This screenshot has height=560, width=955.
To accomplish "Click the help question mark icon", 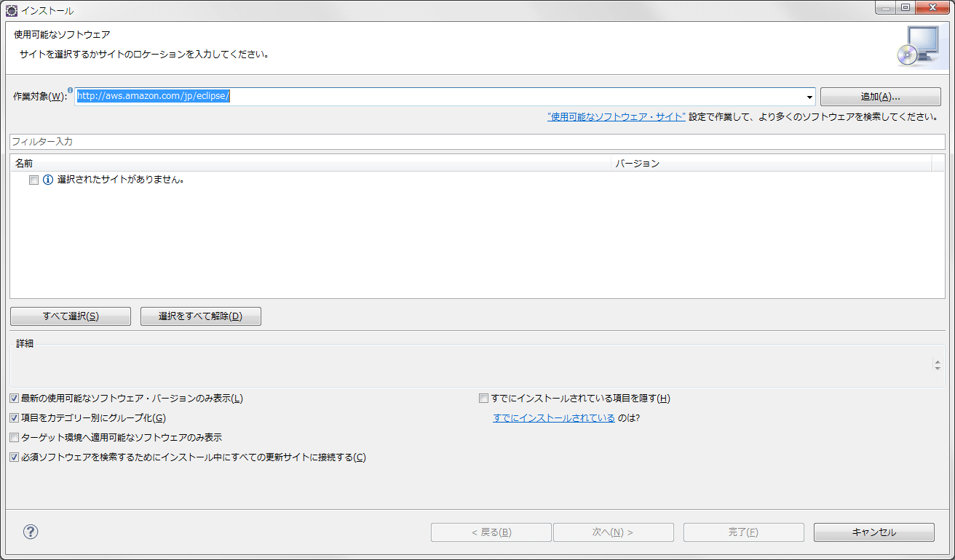I will (30, 532).
